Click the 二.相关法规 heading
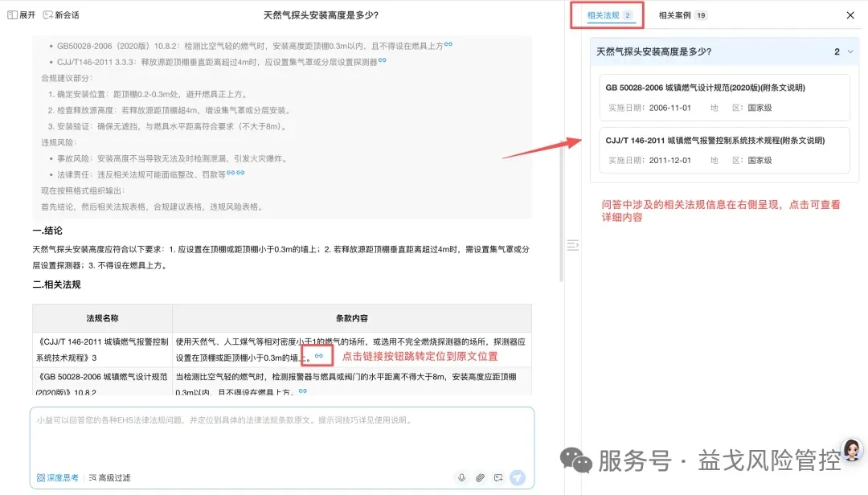The width and height of the screenshot is (868, 495). pyautogui.click(x=56, y=284)
